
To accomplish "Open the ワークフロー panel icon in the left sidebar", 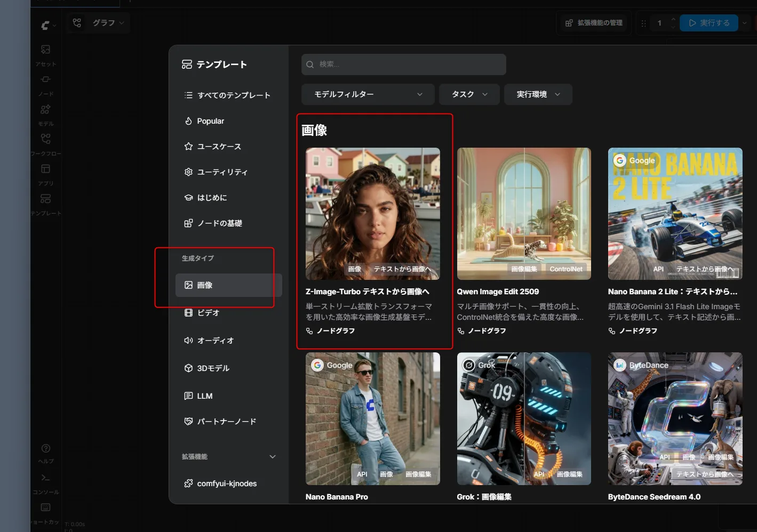I will [46, 139].
